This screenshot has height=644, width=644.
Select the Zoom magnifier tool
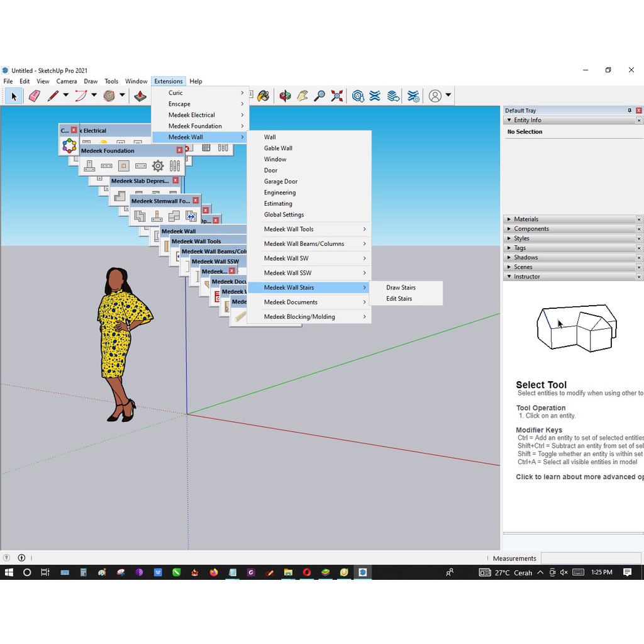[319, 96]
